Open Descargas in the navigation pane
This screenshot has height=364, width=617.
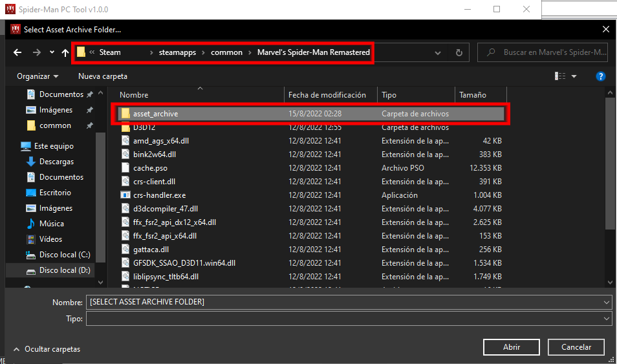pyautogui.click(x=56, y=162)
